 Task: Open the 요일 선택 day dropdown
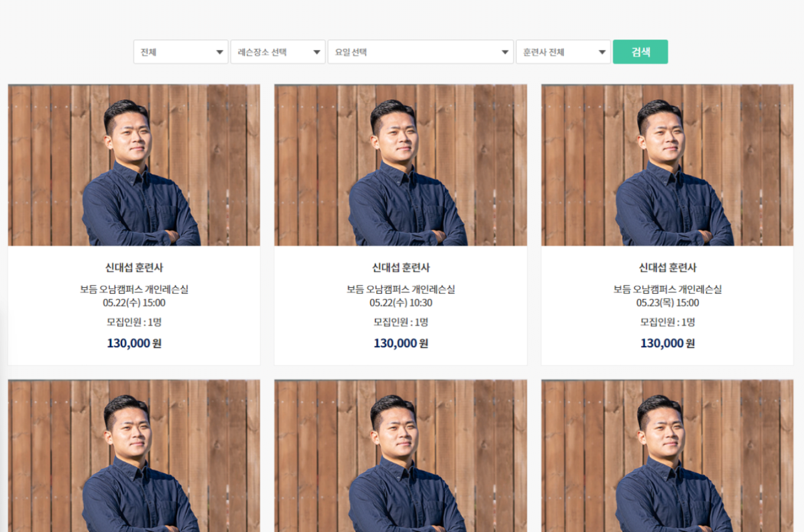(x=420, y=52)
